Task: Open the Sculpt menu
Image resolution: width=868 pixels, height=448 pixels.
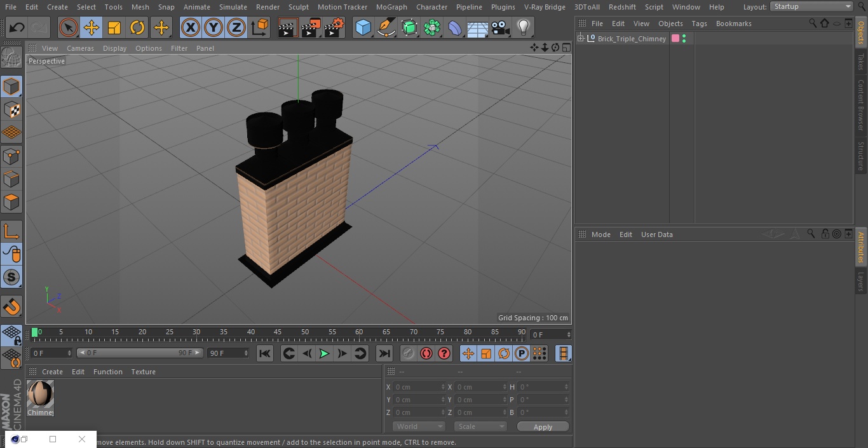Action: pyautogui.click(x=298, y=7)
